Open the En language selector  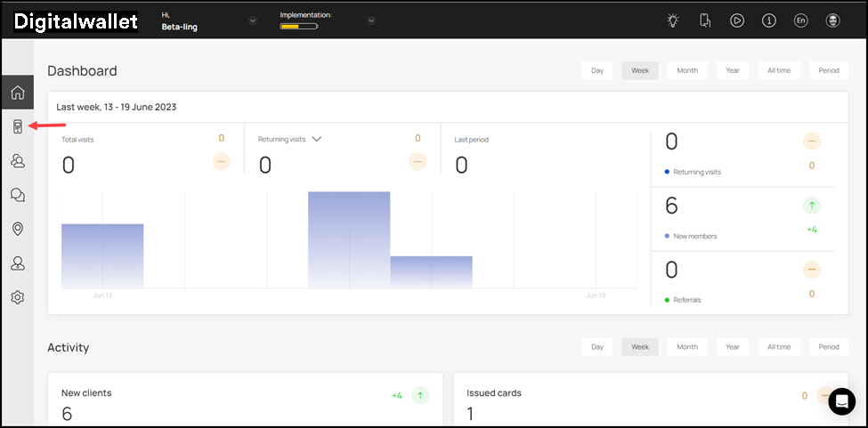click(x=800, y=20)
